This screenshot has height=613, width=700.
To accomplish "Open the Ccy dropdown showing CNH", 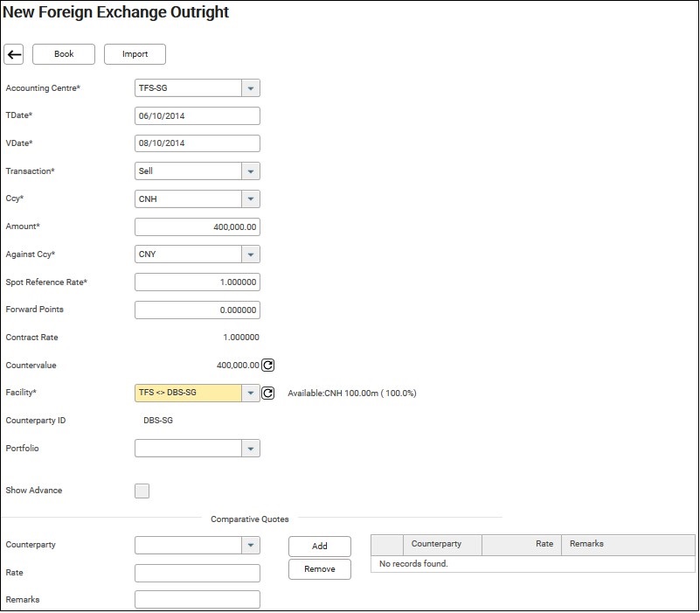I will (x=251, y=199).
